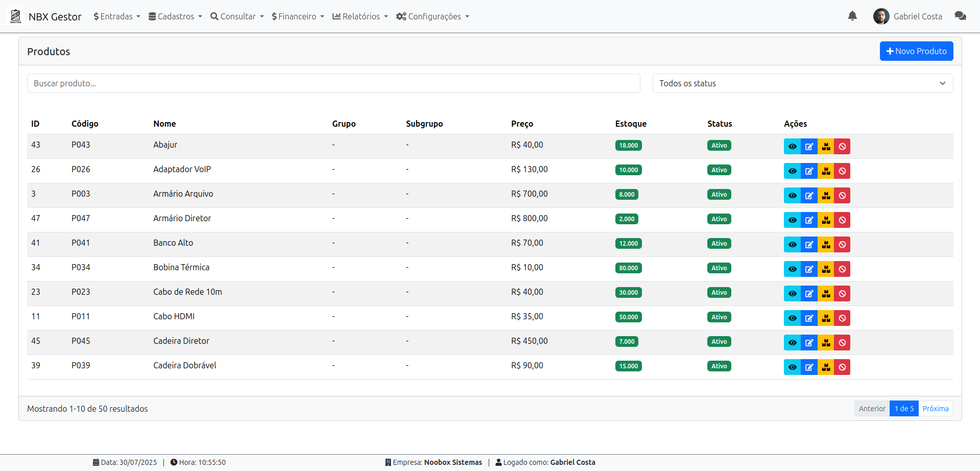View details of Abajur product
The image size is (980, 471).
[x=792, y=147]
